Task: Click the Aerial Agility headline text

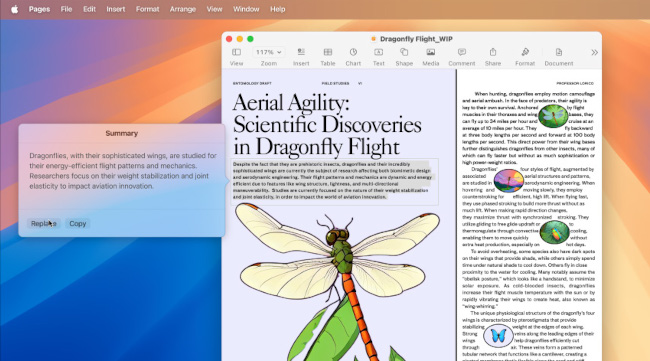Action: click(x=327, y=125)
